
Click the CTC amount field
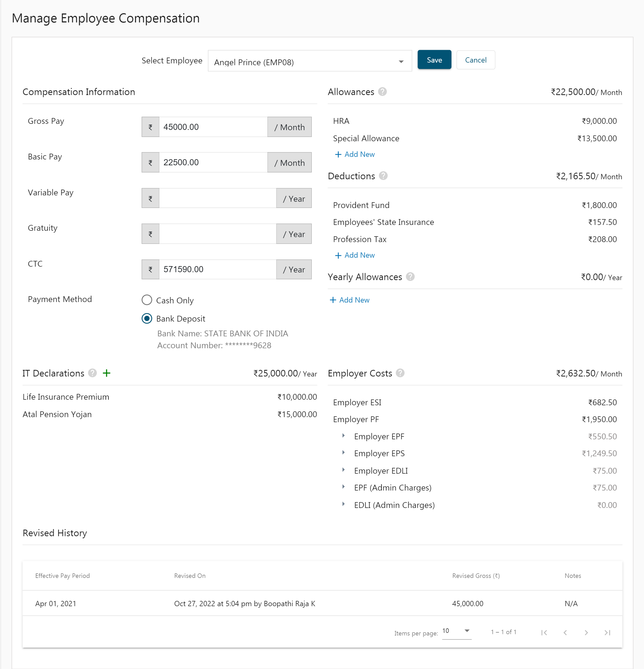218,269
